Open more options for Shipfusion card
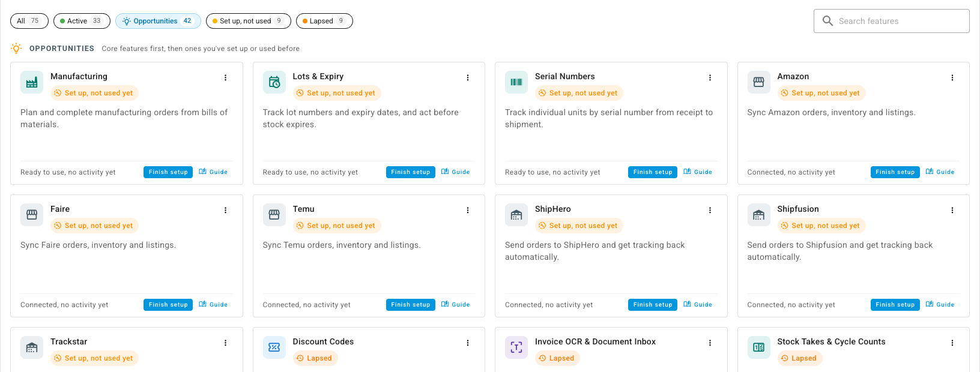This screenshot has height=372, width=980. tap(952, 210)
